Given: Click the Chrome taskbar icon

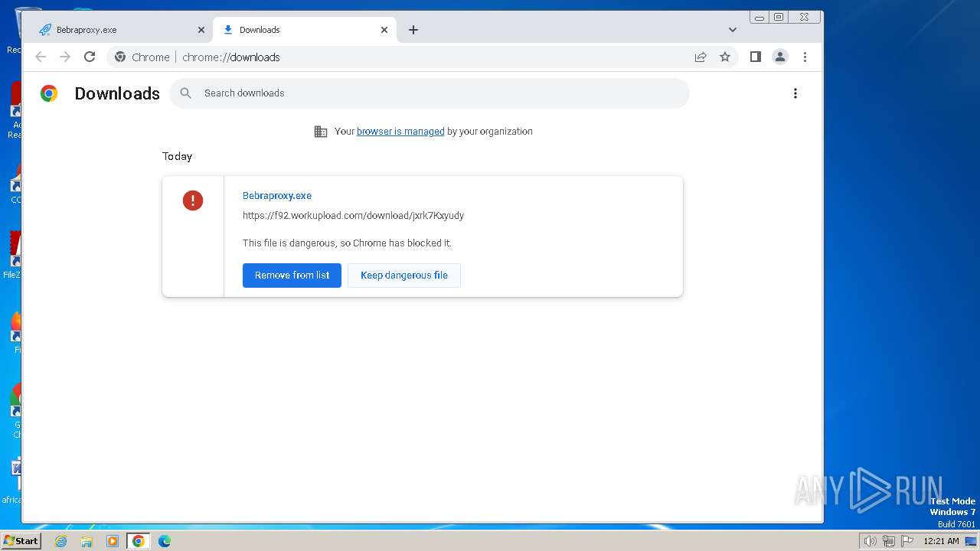Looking at the screenshot, I should click(x=139, y=541).
